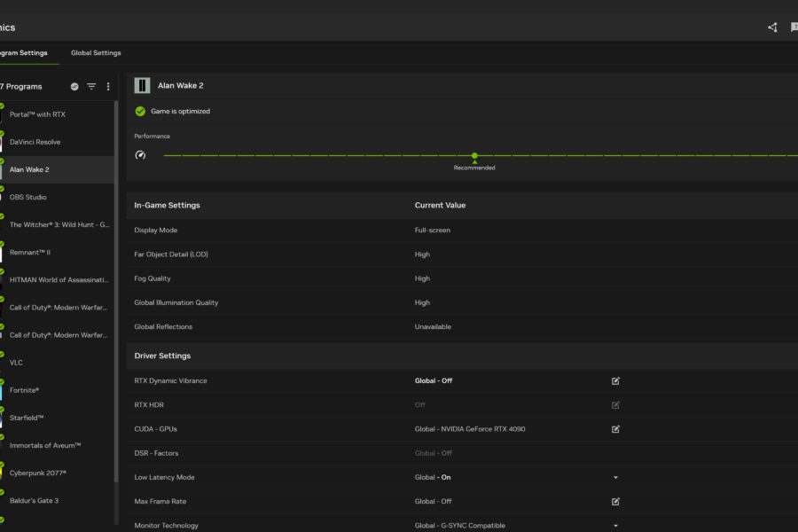Click the performance speedometer icon
Image resolution: width=798 pixels, height=532 pixels.
click(140, 155)
